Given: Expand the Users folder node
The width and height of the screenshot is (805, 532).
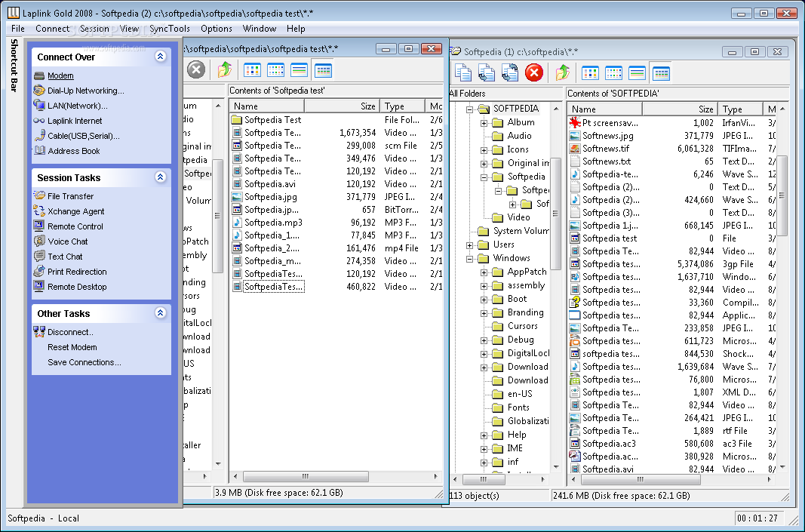Looking at the screenshot, I should (469, 245).
